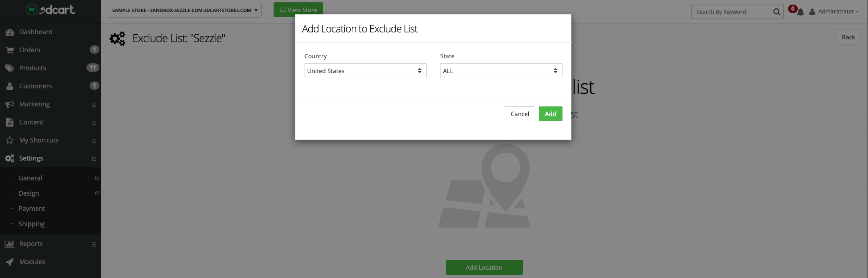868x278 pixels.
Task: Click the View Store button
Action: click(298, 10)
